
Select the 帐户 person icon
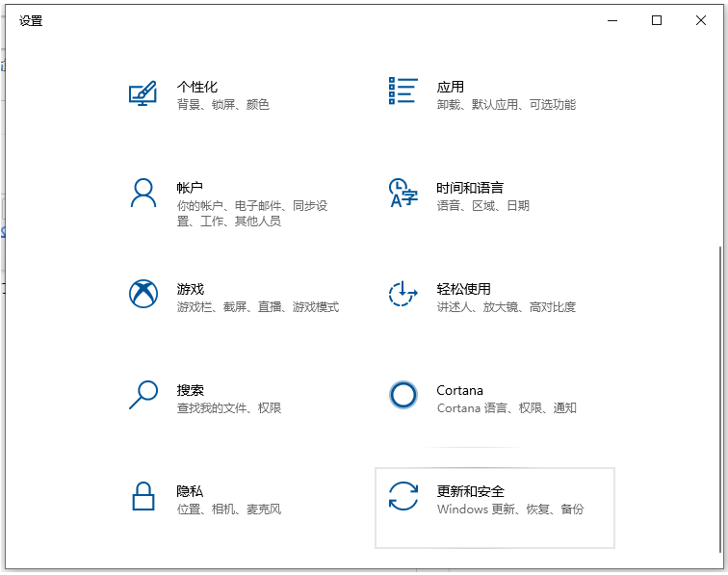(143, 193)
